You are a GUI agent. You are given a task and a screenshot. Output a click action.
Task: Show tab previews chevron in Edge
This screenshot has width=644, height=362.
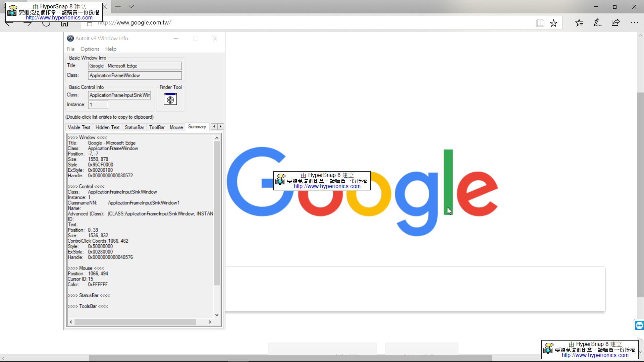tap(131, 7)
